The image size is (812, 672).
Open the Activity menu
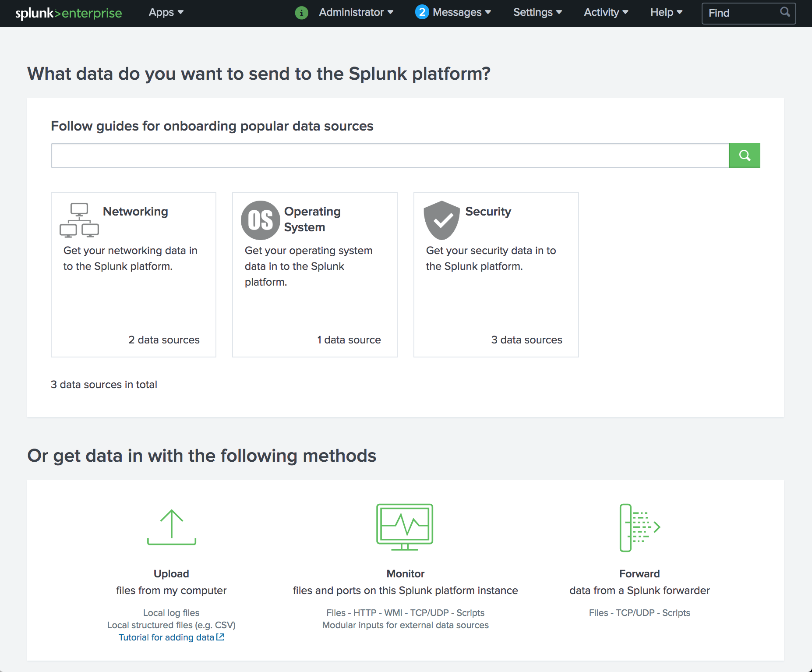click(x=606, y=12)
